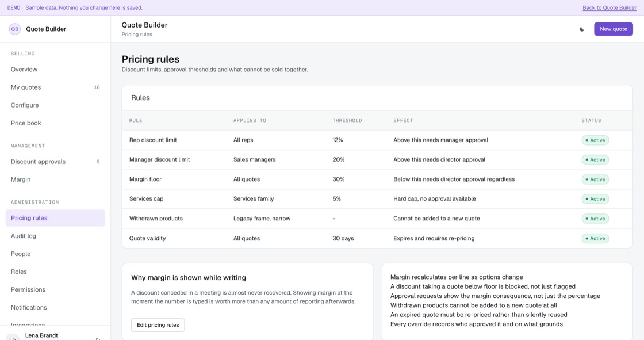Click Active badge for Manager discount limit

[595, 160]
